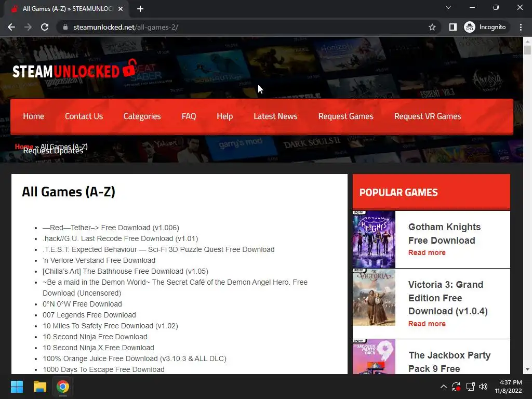Image resolution: width=532 pixels, height=399 pixels.
Task: Show hidden tray icons chevron
Action: [x=444, y=387]
